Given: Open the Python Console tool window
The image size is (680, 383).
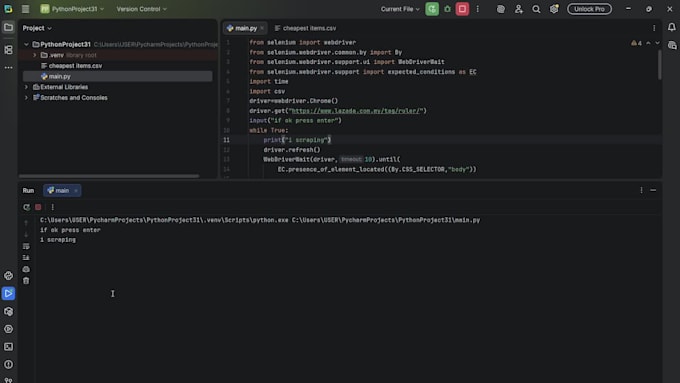Looking at the screenshot, I should [x=8, y=275].
